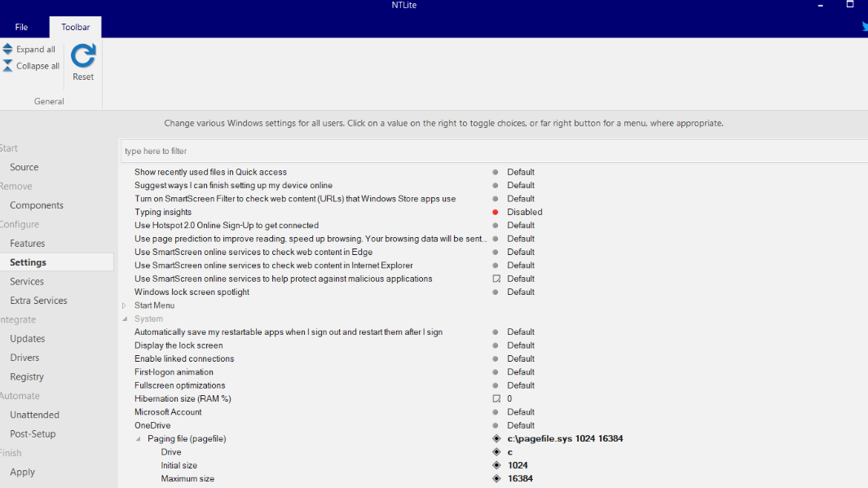Viewport: 868px width, 488px height.
Task: Click the 'type here to filter' field
Action: tap(494, 151)
